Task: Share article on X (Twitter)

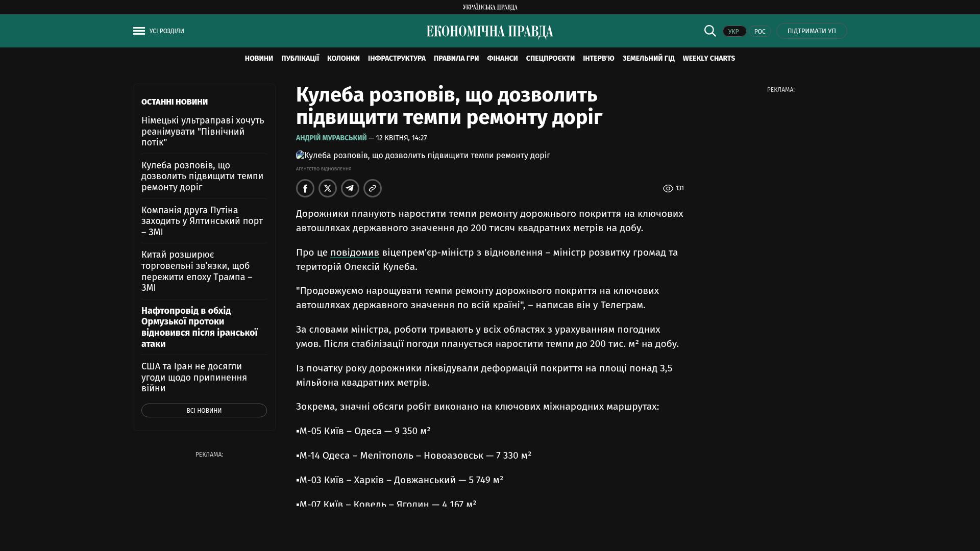Action: [x=328, y=188]
